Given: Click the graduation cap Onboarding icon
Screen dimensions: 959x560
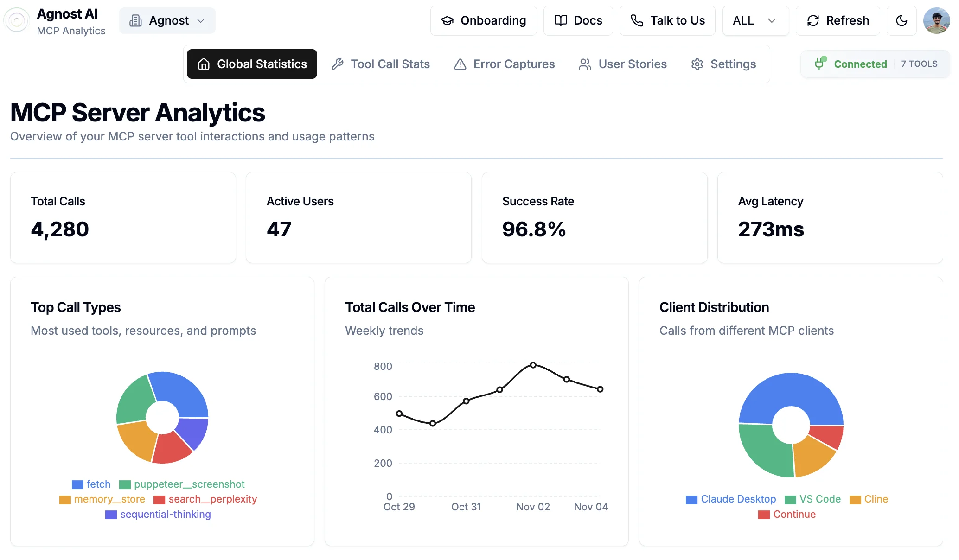Looking at the screenshot, I should (x=447, y=21).
